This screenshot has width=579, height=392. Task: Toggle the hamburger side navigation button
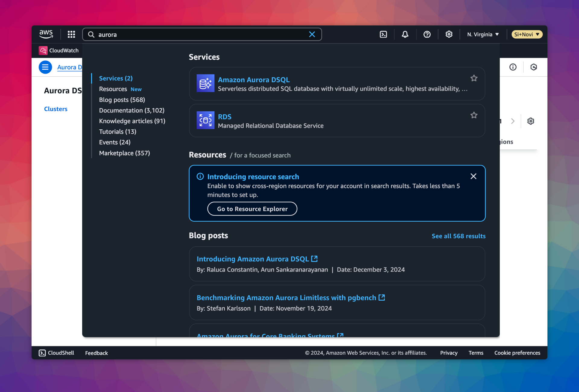45,67
